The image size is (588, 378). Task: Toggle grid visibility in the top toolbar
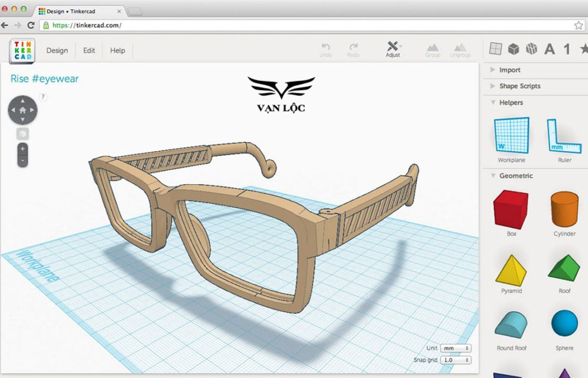pos(497,49)
